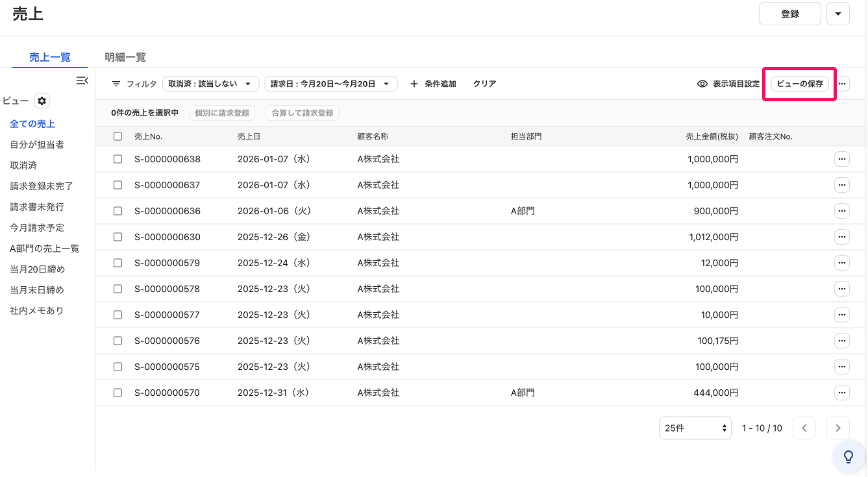
Task: Open view settings gear icon
Action: point(42,101)
